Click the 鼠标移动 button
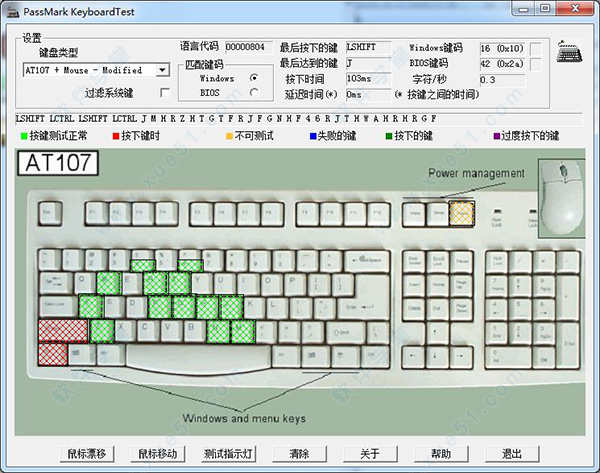The height and width of the screenshot is (473, 600). 158,454
